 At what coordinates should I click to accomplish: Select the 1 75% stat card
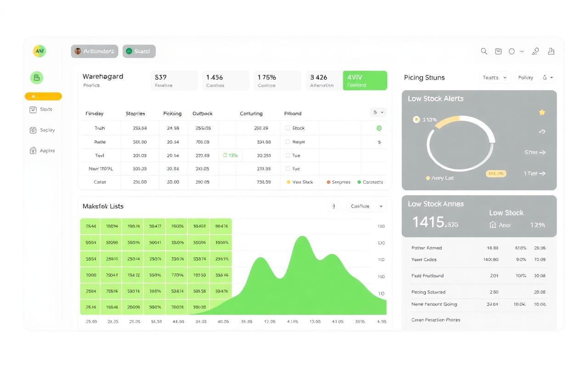(x=277, y=80)
